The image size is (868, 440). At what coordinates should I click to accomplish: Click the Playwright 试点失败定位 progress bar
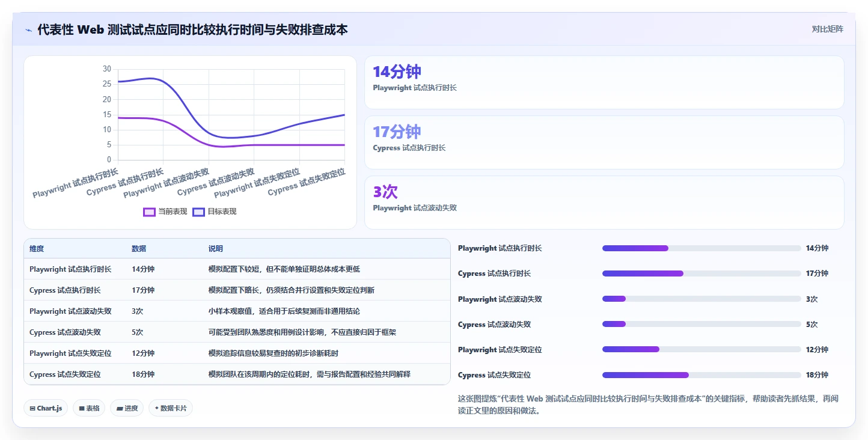pos(701,349)
